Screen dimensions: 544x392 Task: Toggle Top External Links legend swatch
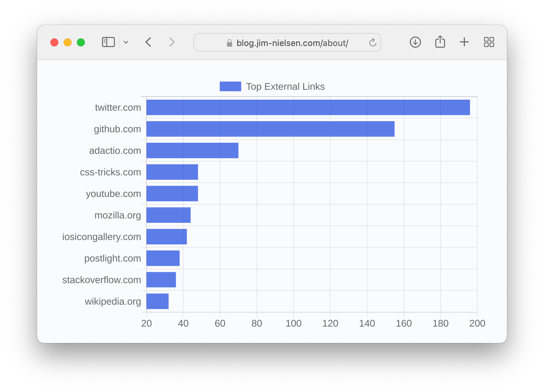pos(230,86)
